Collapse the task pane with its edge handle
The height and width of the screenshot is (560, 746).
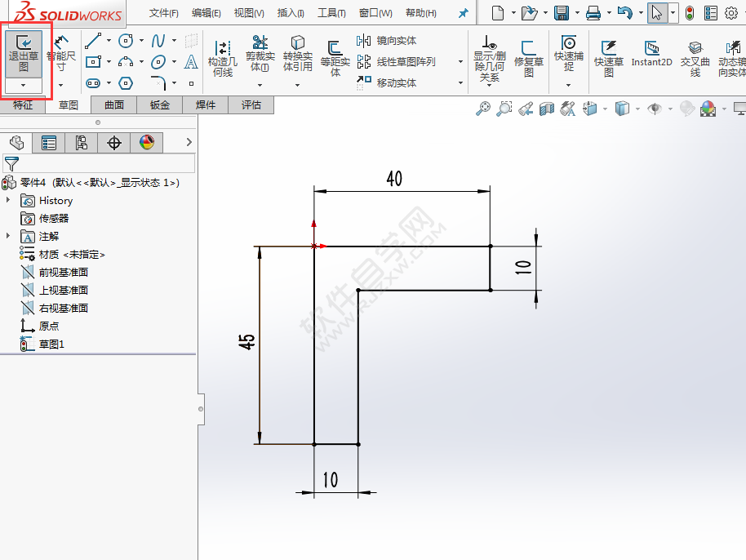pos(200,408)
